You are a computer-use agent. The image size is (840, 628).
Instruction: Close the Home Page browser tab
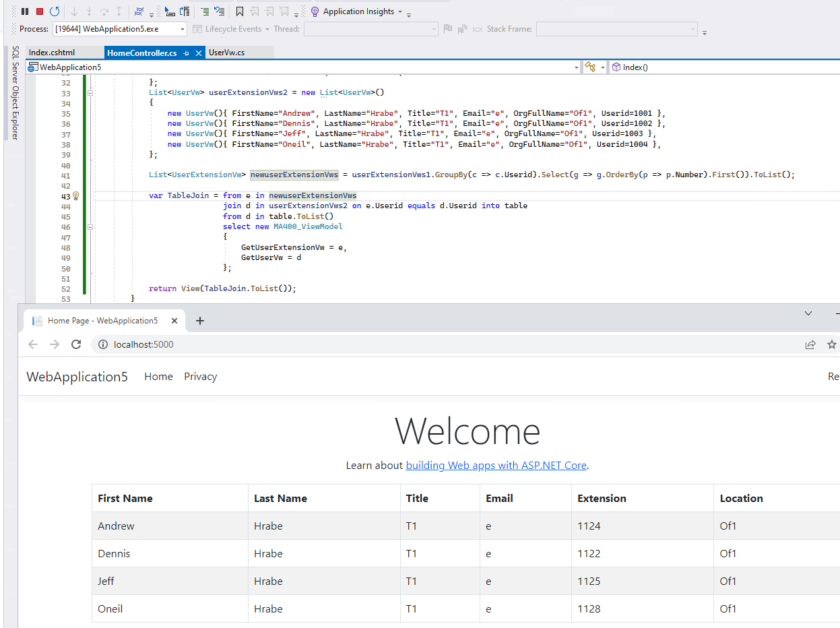174,321
